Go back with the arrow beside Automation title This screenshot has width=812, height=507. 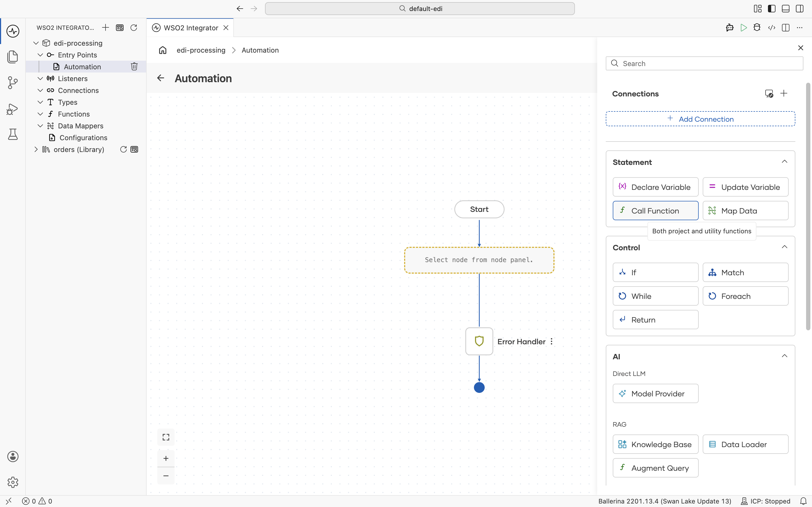point(161,78)
